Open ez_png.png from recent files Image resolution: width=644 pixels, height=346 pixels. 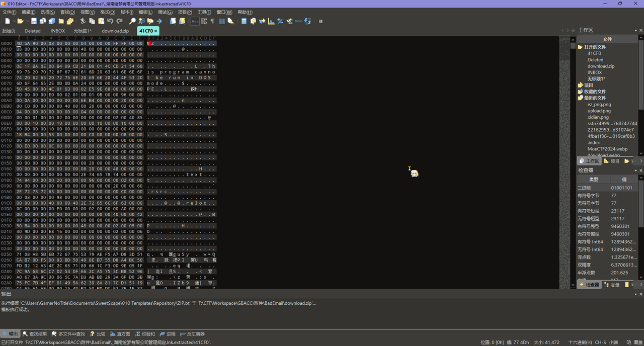click(599, 105)
